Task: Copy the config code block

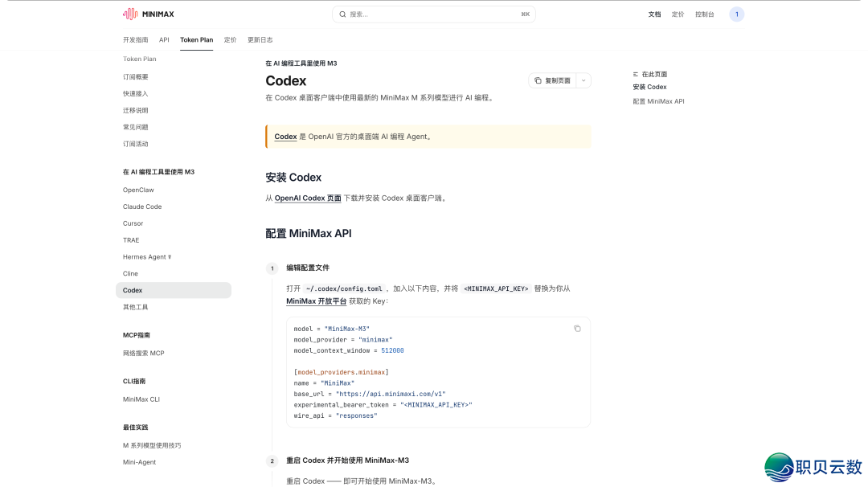Action: click(577, 329)
